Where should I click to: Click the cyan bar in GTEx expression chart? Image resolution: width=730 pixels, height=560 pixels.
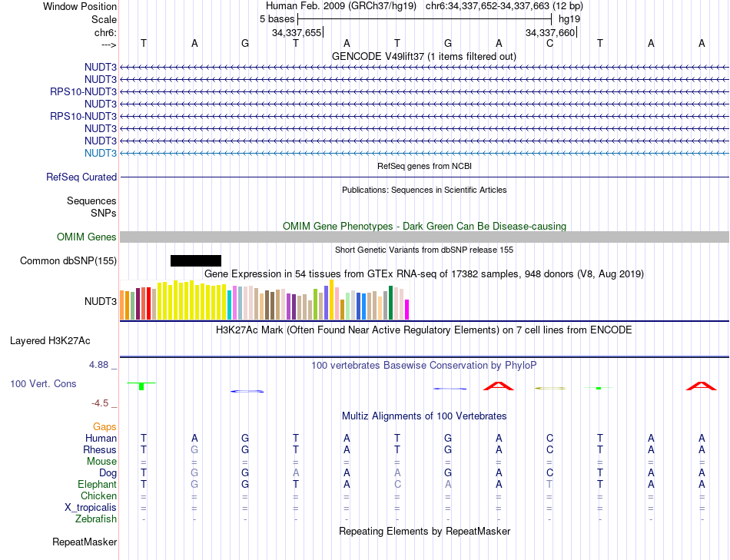[x=230, y=305]
